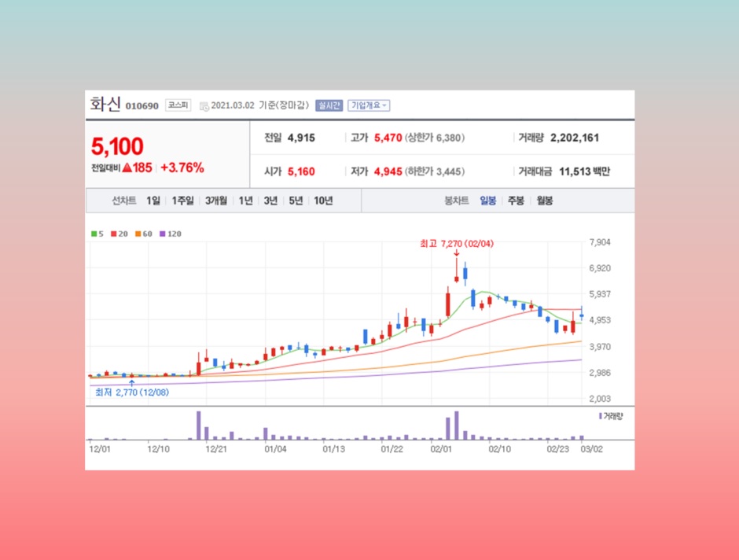Image resolution: width=739 pixels, height=560 pixels.
Task: Click the 2,003 price axis label
Action: [x=600, y=399]
